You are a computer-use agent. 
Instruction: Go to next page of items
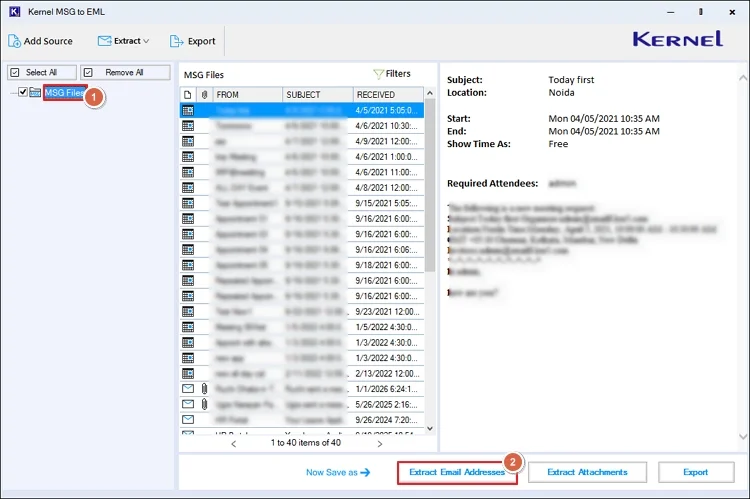point(380,444)
